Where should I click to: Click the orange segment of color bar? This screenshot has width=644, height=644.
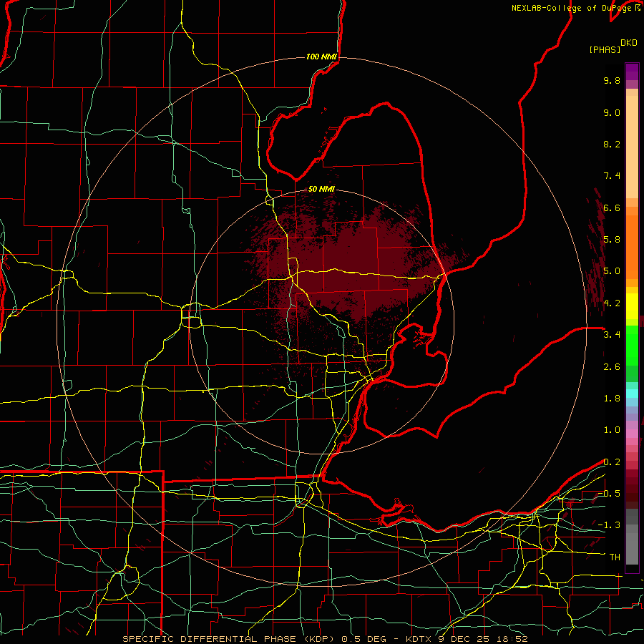click(x=632, y=246)
